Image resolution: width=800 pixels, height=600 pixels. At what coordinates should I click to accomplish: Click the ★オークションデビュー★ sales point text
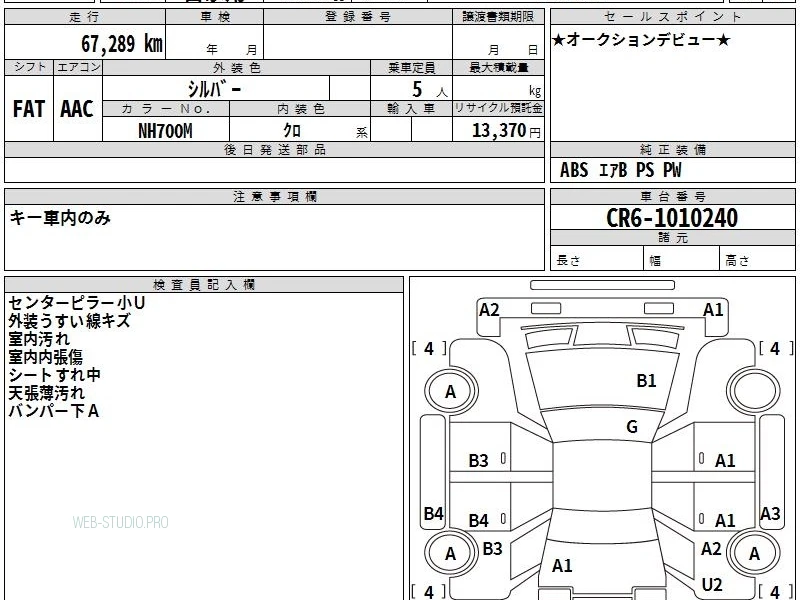[x=641, y=40]
